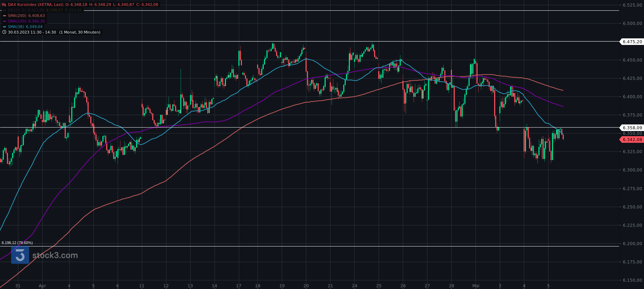Click date 14 on the time axis
The height and width of the screenshot is (289, 644).
coord(215,286)
